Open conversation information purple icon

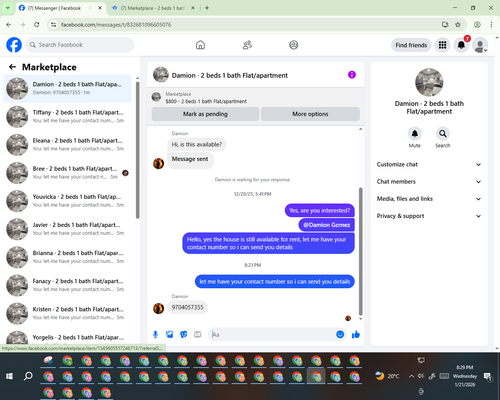pos(352,75)
